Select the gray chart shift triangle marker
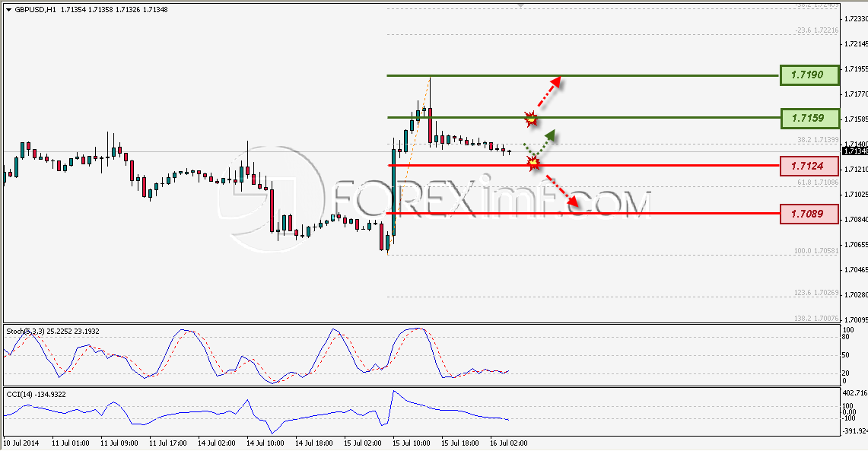Screen dimensions: 868x451 coord(520,5)
